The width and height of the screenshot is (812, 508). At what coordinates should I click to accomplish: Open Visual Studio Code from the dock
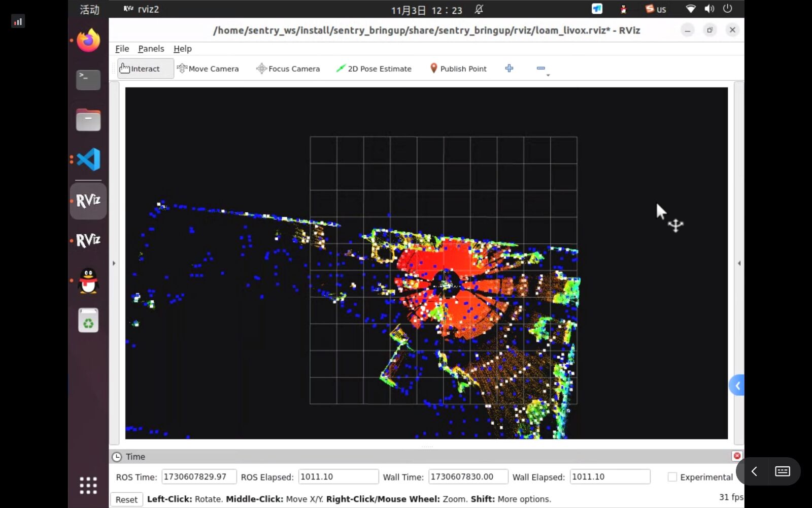88,160
